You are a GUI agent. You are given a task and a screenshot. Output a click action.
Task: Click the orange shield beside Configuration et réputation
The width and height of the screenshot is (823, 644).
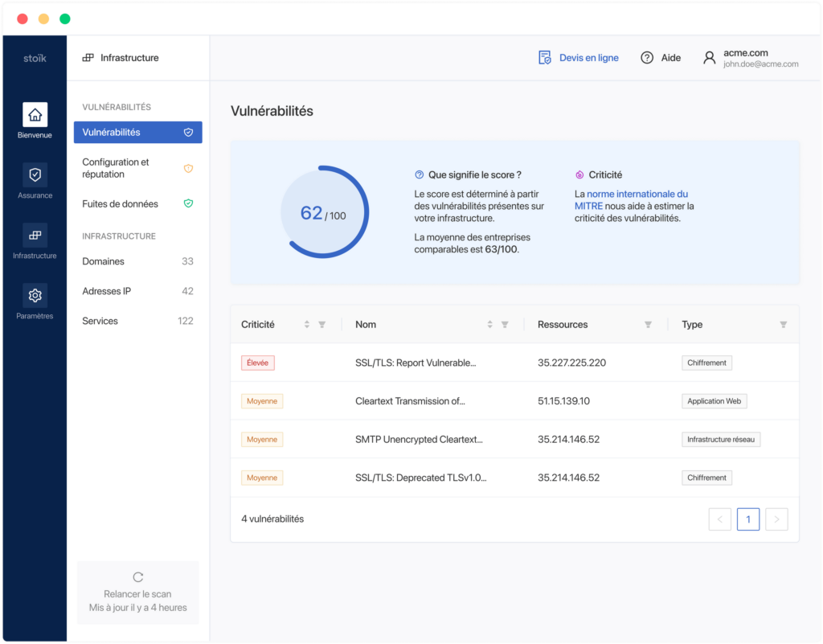188,169
